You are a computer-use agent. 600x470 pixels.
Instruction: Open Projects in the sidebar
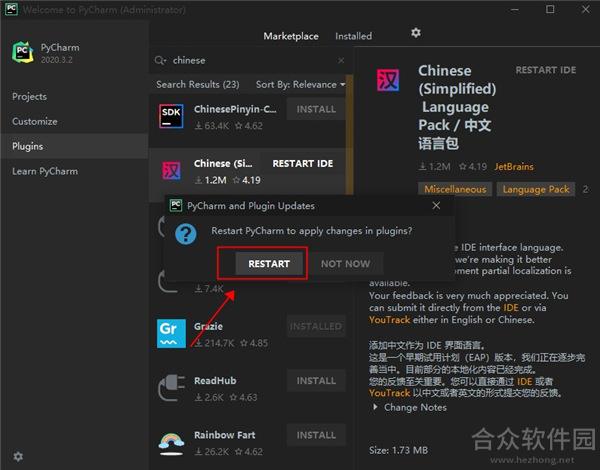(x=29, y=96)
